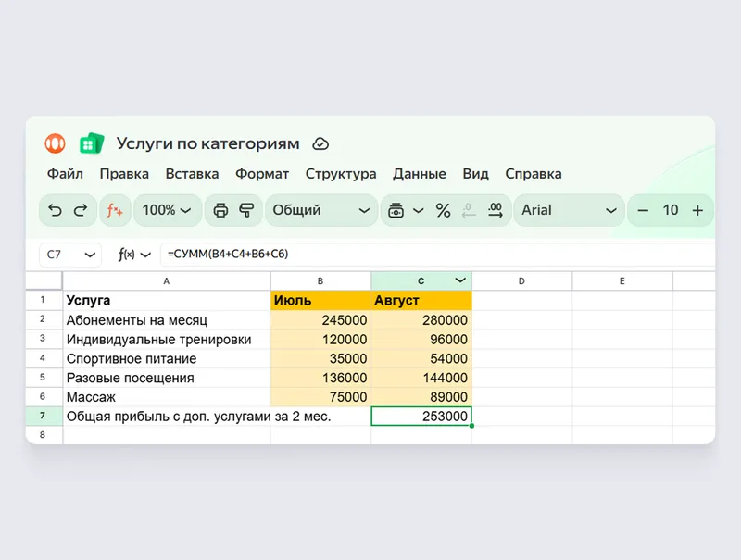The image size is (741, 560).
Task: Select cell with value 35000
Action: [x=320, y=358]
